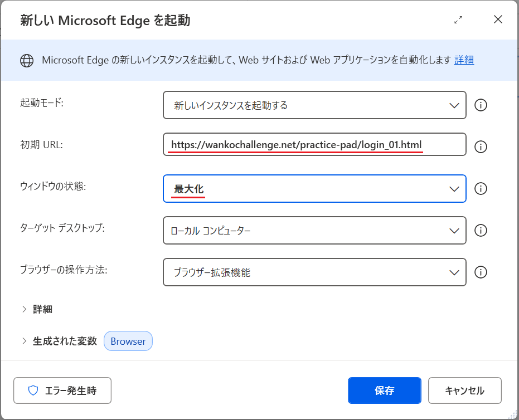Screen dimensions: 519x420
Task: Open the ブラウザーの操作方法 dropdown
Action: [x=314, y=272]
